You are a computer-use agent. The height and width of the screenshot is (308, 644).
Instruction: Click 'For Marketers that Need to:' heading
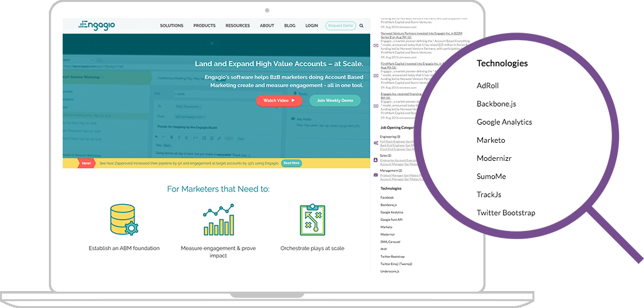[218, 189]
